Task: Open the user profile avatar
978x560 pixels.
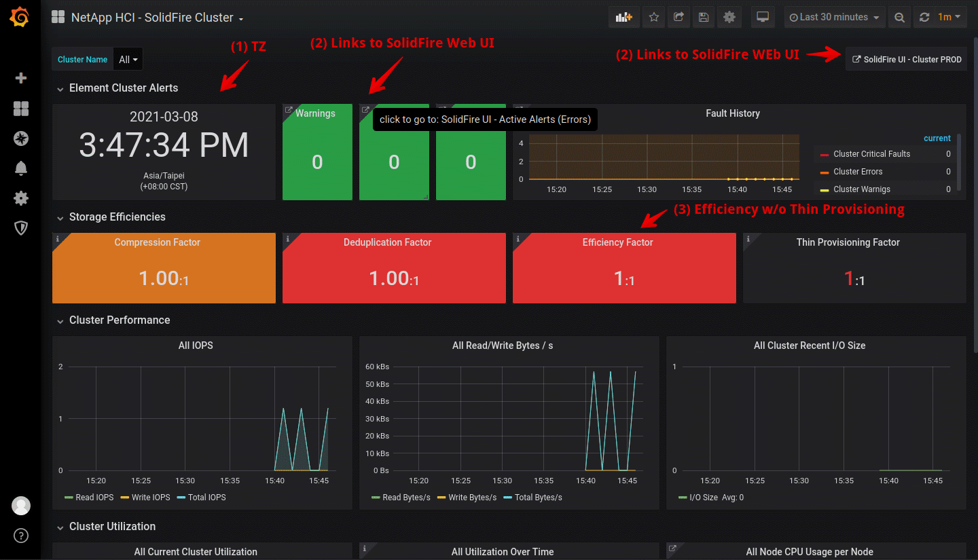Action: [21, 506]
